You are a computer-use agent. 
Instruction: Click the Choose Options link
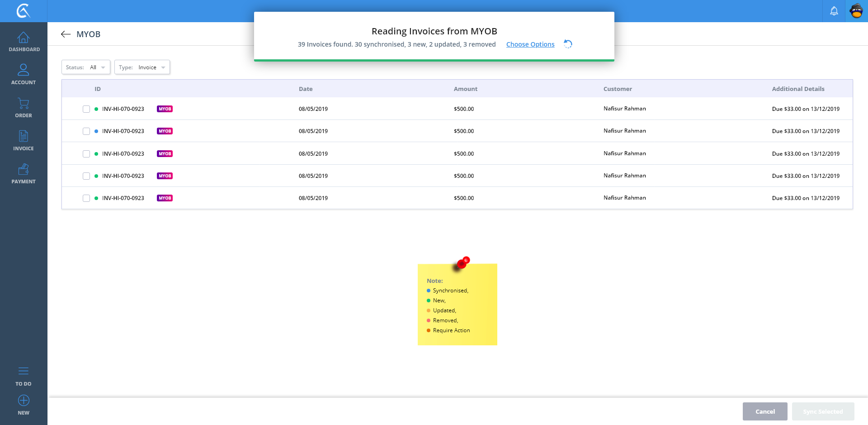[530, 44]
